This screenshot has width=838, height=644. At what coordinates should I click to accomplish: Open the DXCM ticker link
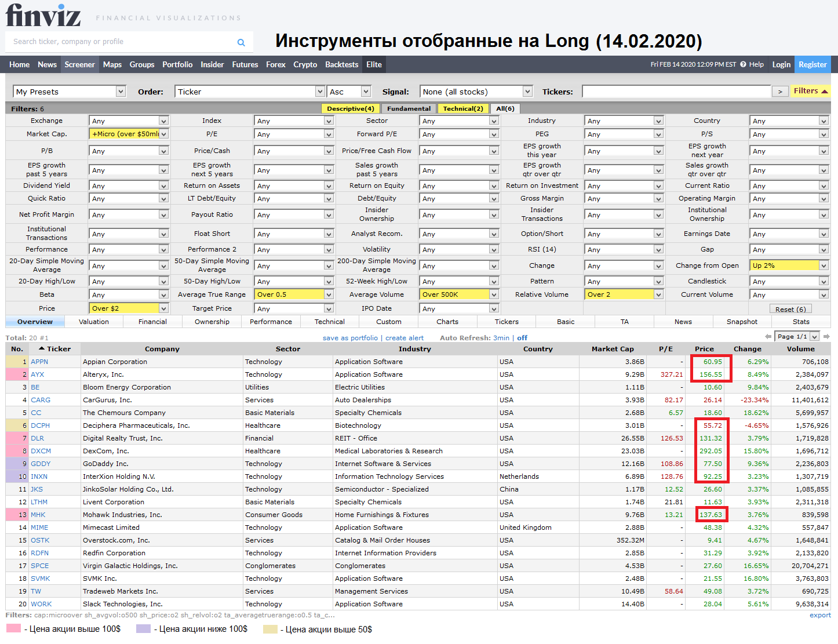tap(41, 451)
